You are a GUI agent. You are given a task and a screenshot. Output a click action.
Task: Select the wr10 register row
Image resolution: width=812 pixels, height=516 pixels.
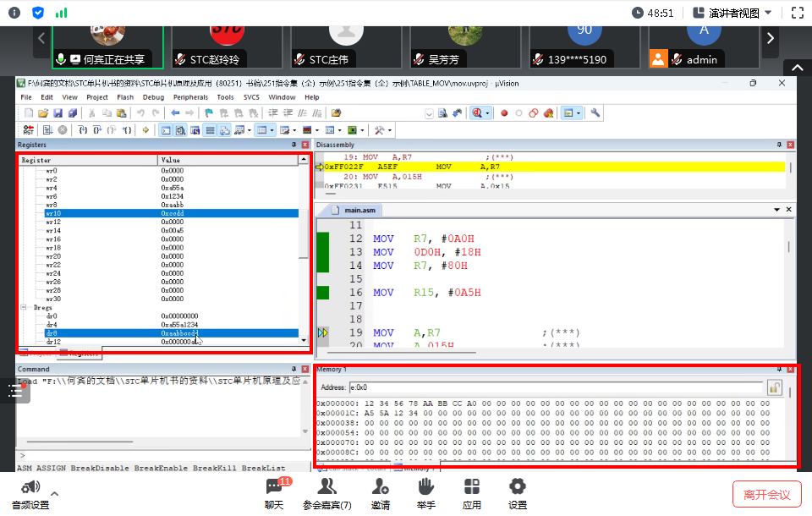tap(172, 213)
